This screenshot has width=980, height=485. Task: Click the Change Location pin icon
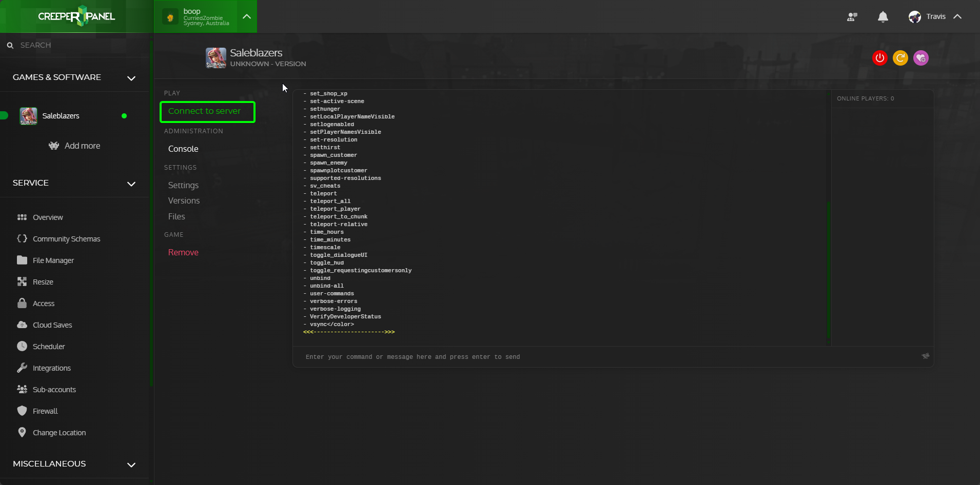[22, 432]
